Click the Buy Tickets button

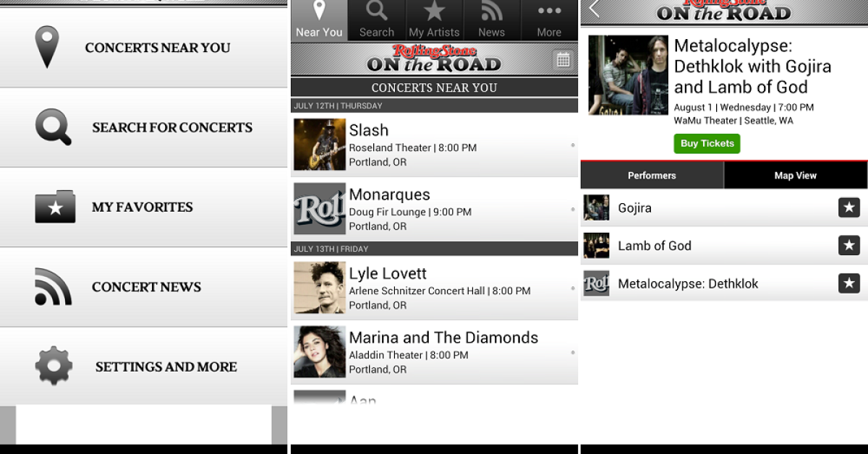tap(707, 143)
